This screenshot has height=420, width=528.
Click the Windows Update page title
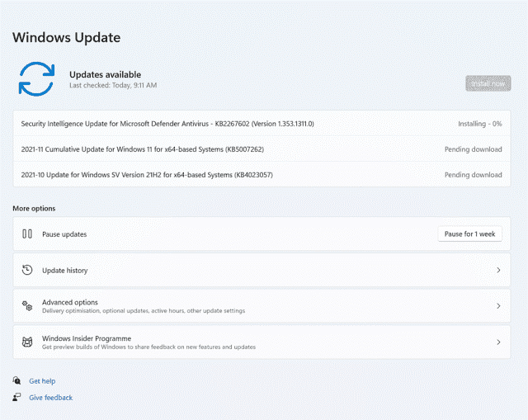(x=66, y=37)
